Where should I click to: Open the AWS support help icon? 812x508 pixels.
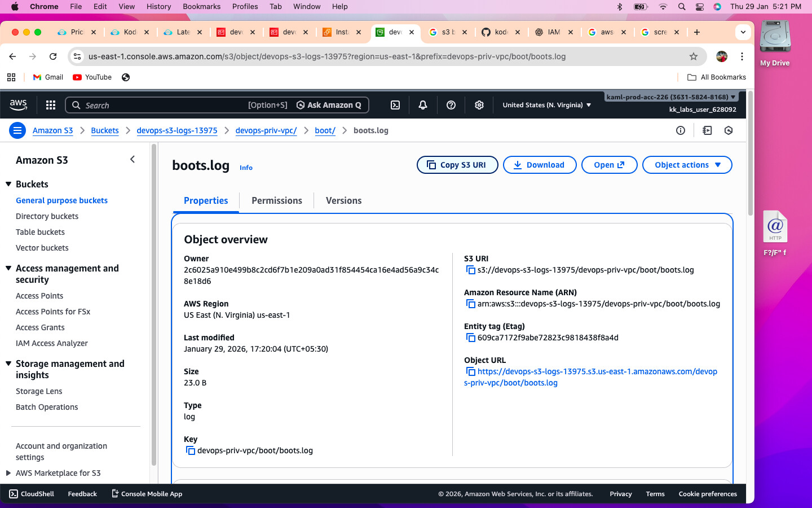pos(451,105)
